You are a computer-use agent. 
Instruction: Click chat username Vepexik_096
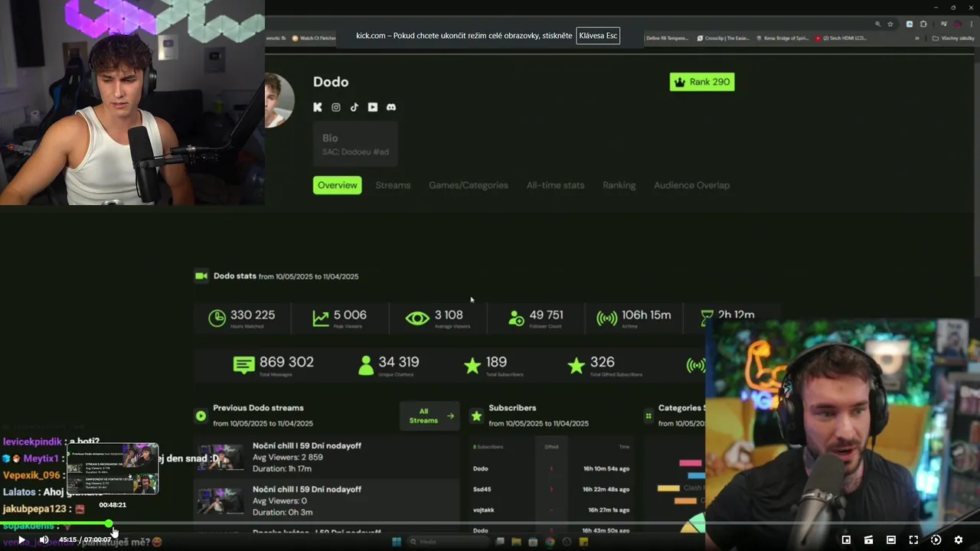pyautogui.click(x=31, y=475)
